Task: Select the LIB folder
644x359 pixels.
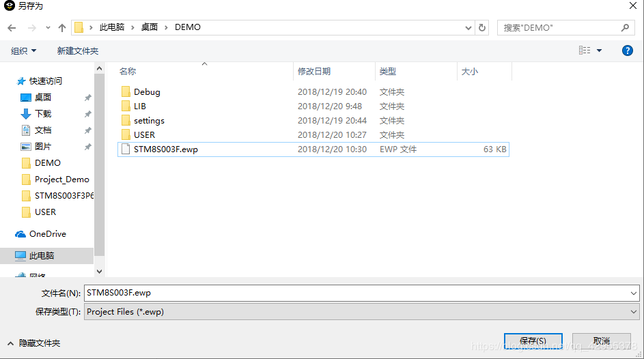Action: (139, 106)
